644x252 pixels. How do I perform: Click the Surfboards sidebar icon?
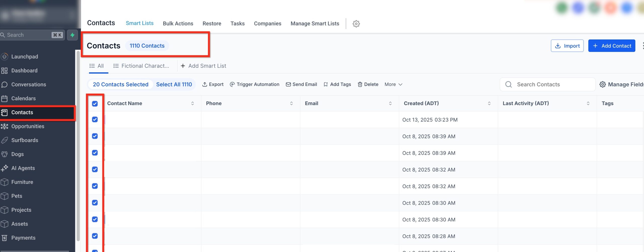[x=5, y=140]
